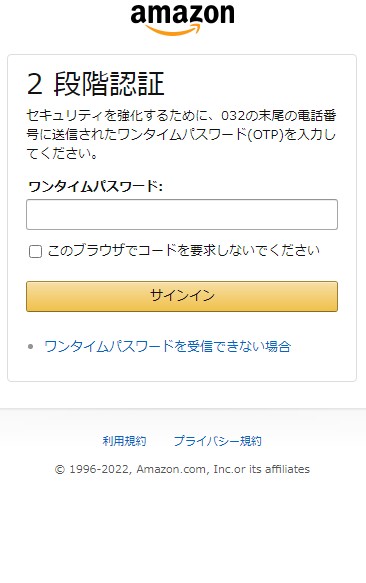Check the このブラウザでコードを要求しないでください checkbox
Image resolution: width=366 pixels, height=583 pixels.
(35, 251)
